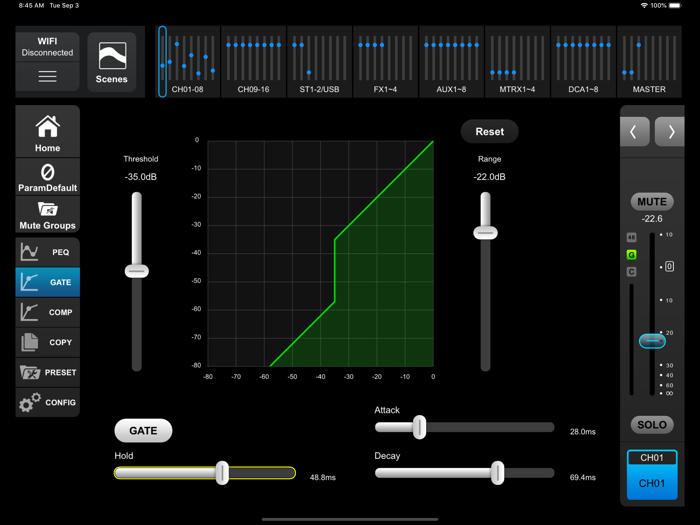Image resolution: width=700 pixels, height=525 pixels.
Task: Open the PEQ equalizer page
Action: click(47, 252)
